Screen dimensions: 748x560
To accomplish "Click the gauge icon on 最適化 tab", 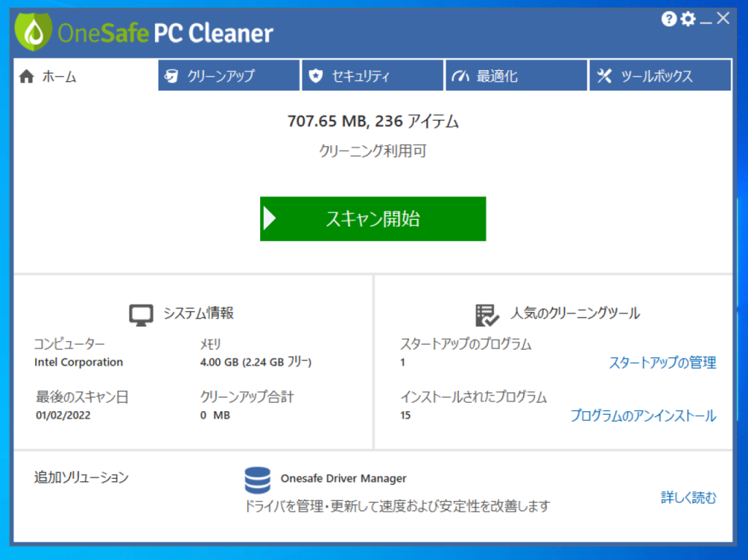I will (460, 76).
